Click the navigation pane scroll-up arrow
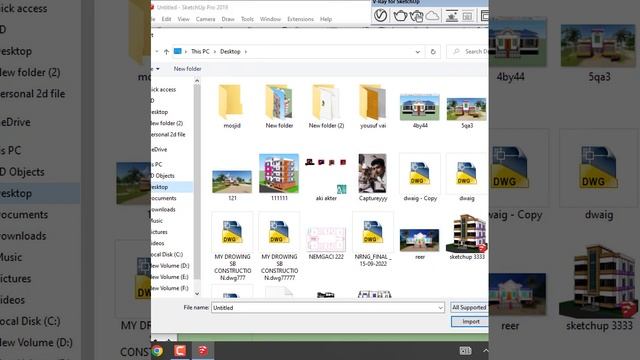Screen dimensions: 640x360 click(197, 81)
